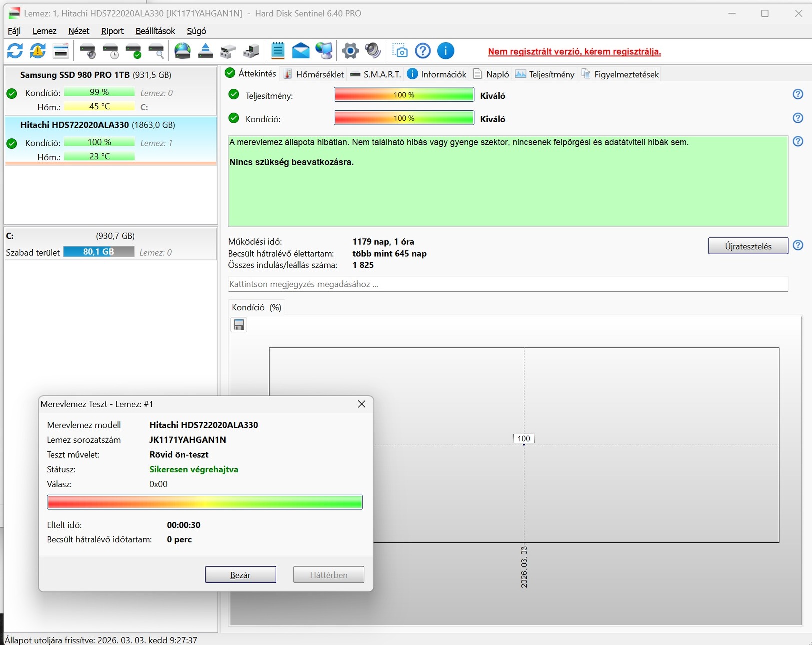Image resolution: width=812 pixels, height=645 pixels.
Task: Click the 80,1 GB free space bar
Action: point(99,252)
